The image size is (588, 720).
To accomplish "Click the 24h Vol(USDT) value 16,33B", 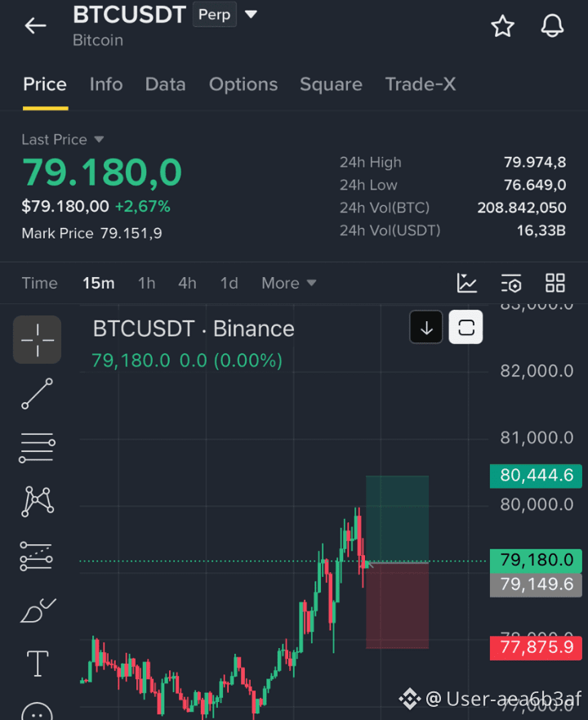I will click(x=541, y=230).
